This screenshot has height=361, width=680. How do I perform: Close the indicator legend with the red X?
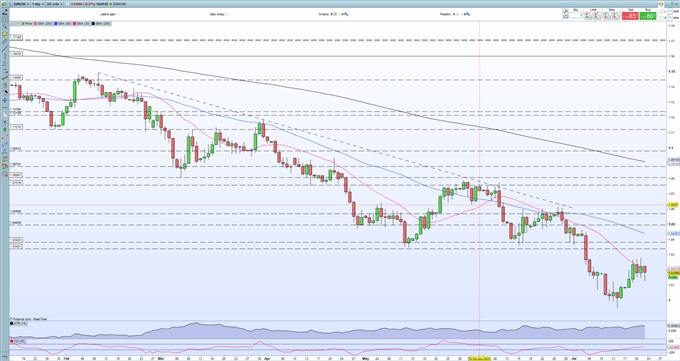tap(12, 23)
